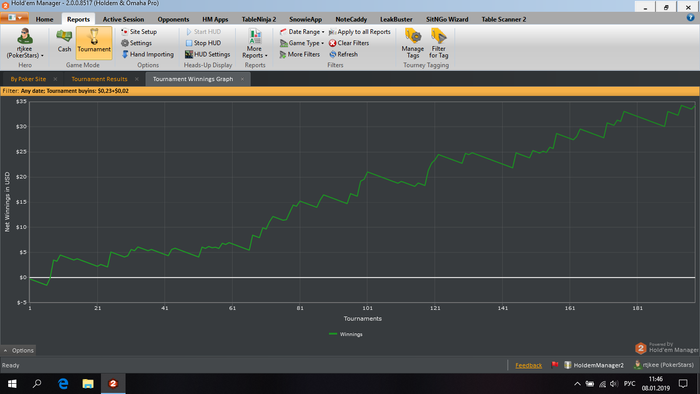This screenshot has width=700, height=394.
Task: Open the network icon in the tray
Action: coord(602,384)
